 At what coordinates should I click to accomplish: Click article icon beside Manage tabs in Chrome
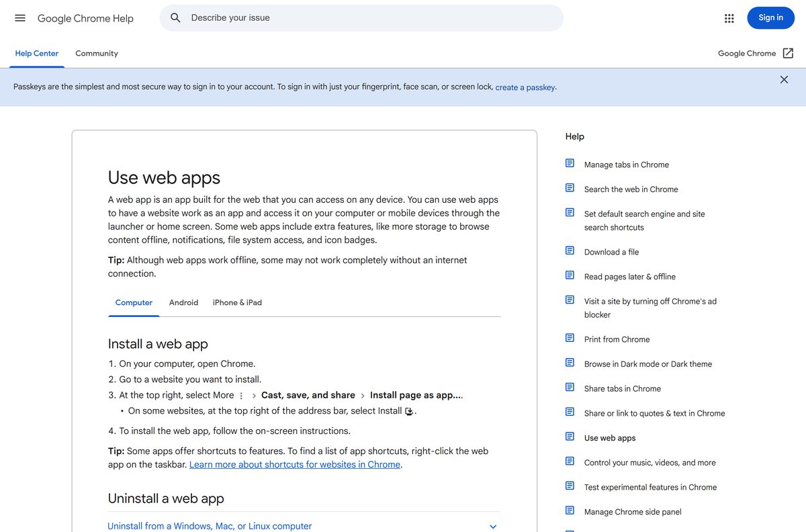pos(570,163)
